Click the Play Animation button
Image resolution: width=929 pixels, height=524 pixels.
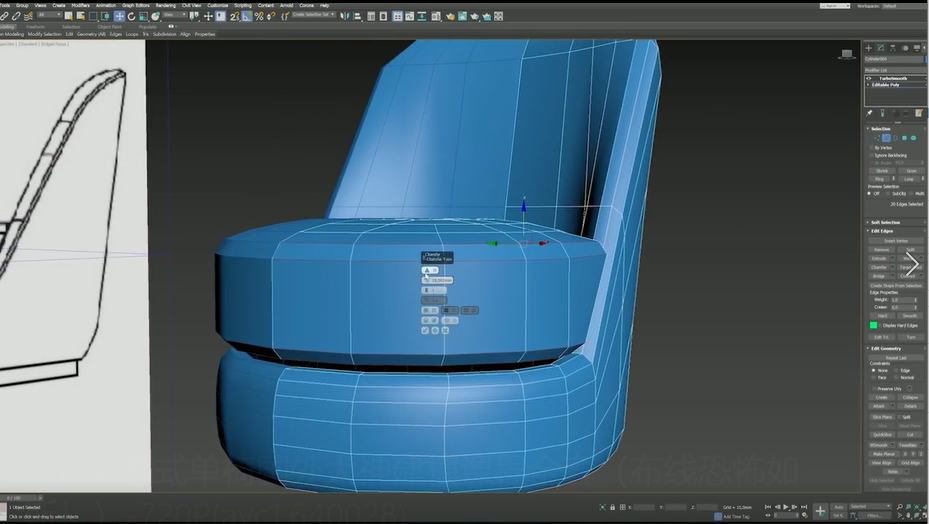pos(786,507)
